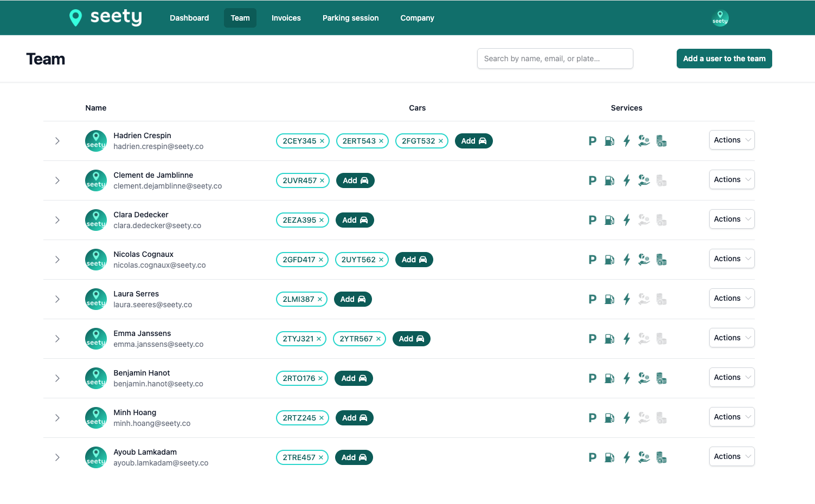Open the Parking session menu item
Screen dimensions: 815x504
350,18
